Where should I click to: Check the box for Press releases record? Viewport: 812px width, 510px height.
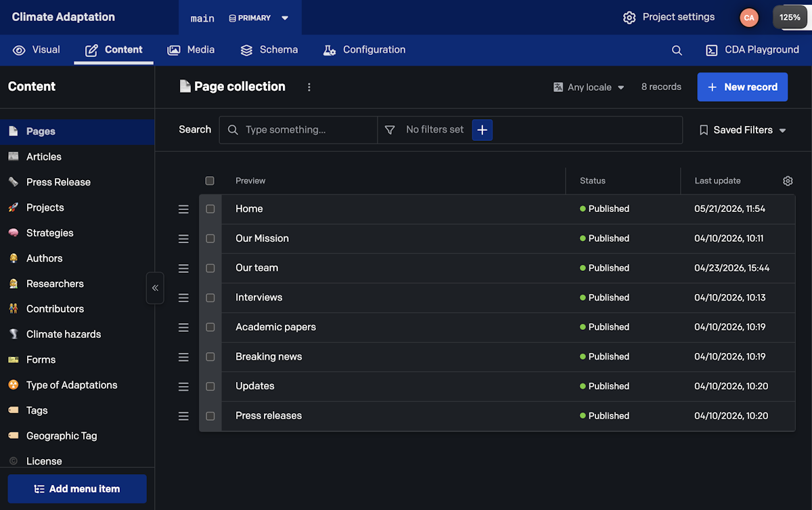coord(210,416)
